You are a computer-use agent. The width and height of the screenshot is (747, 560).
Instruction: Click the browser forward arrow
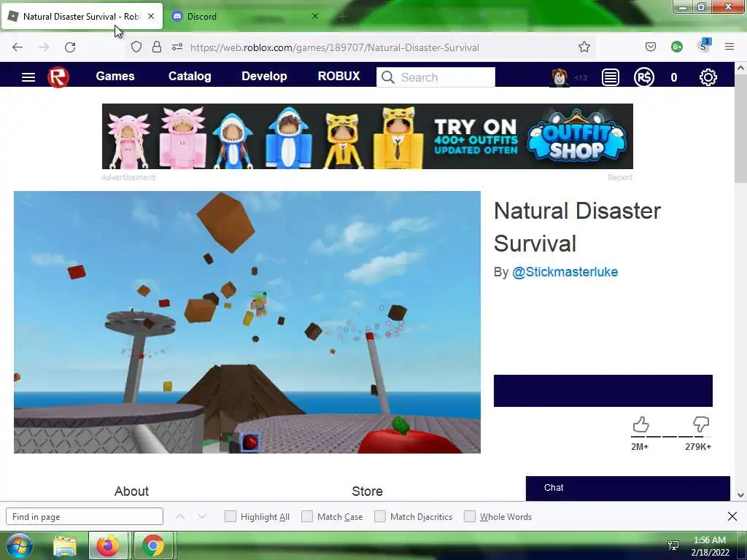44,47
